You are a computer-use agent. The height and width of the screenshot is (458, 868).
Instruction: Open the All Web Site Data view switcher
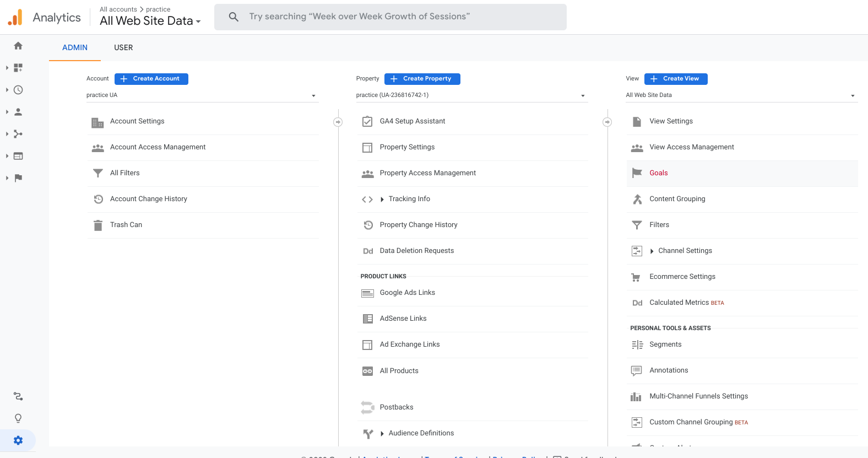click(x=150, y=21)
